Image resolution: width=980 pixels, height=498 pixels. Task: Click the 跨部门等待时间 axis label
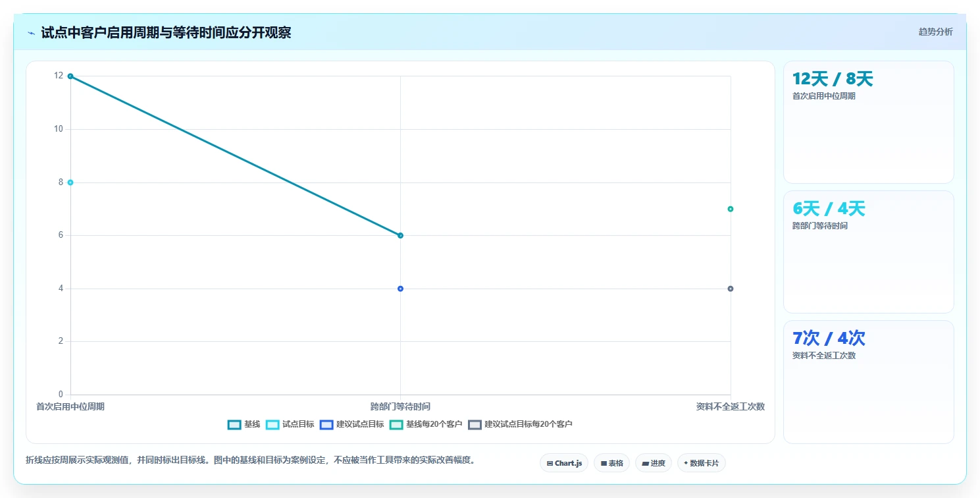point(400,406)
